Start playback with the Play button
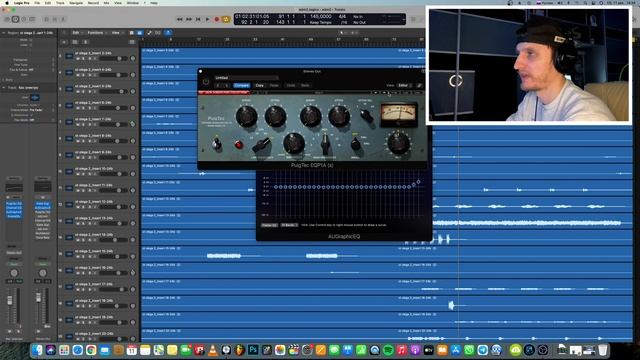 coord(207,19)
